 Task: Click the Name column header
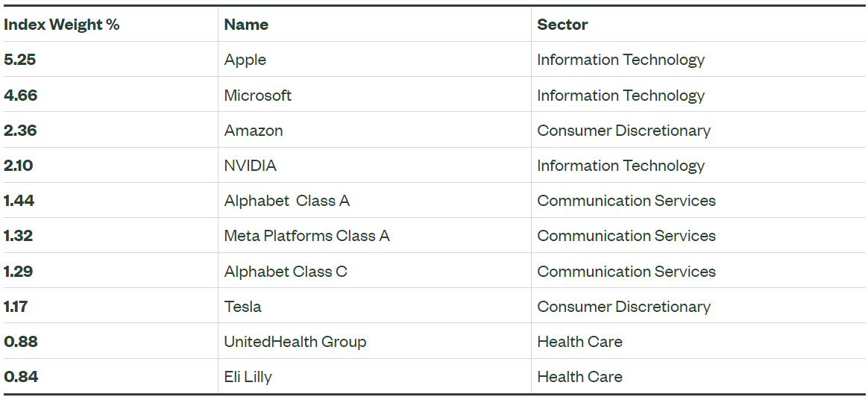point(246,25)
